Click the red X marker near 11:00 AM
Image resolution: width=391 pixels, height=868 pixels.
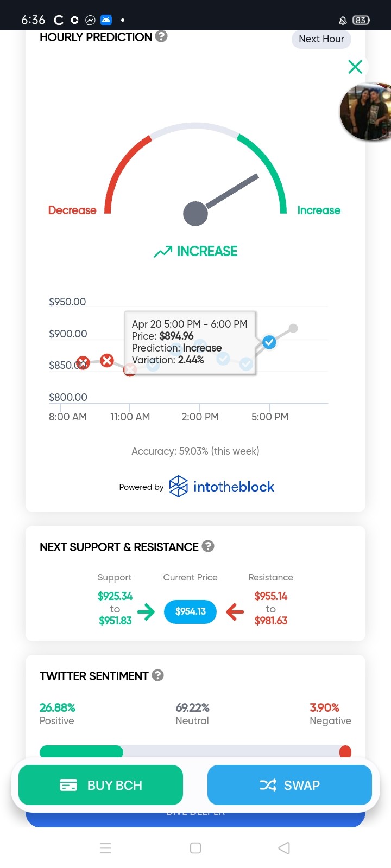[107, 360]
